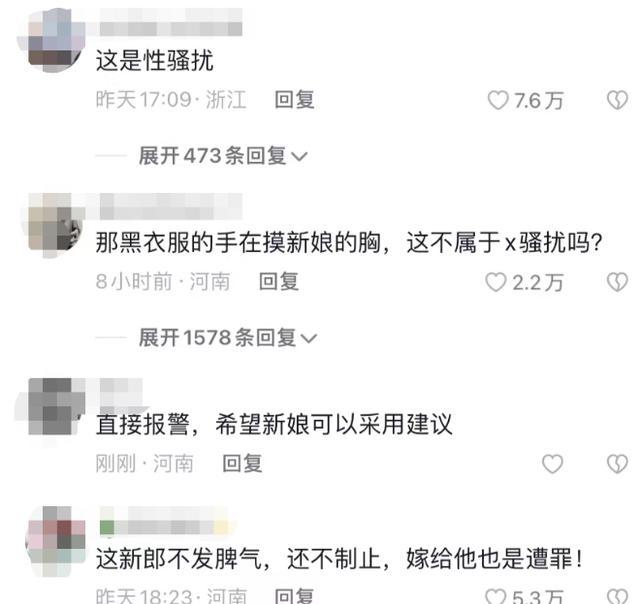Expand 展开473条回复 replies
This screenshot has height=604, width=640.
tap(222, 156)
